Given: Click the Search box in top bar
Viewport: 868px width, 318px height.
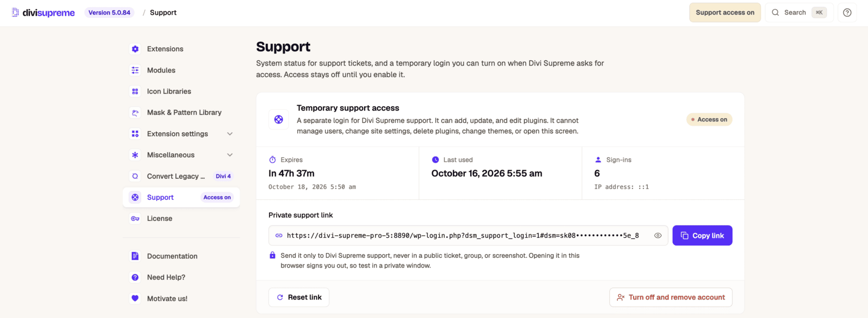Looking at the screenshot, I should click(799, 12).
